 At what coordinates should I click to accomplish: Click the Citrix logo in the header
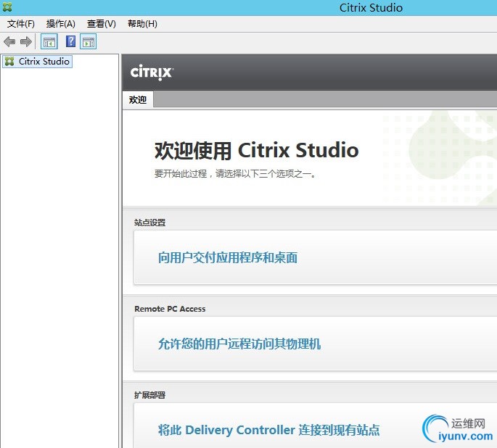pyautogui.click(x=152, y=72)
